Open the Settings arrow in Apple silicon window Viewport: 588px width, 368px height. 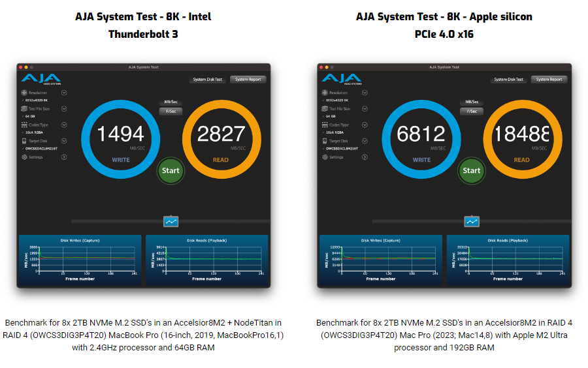(365, 157)
